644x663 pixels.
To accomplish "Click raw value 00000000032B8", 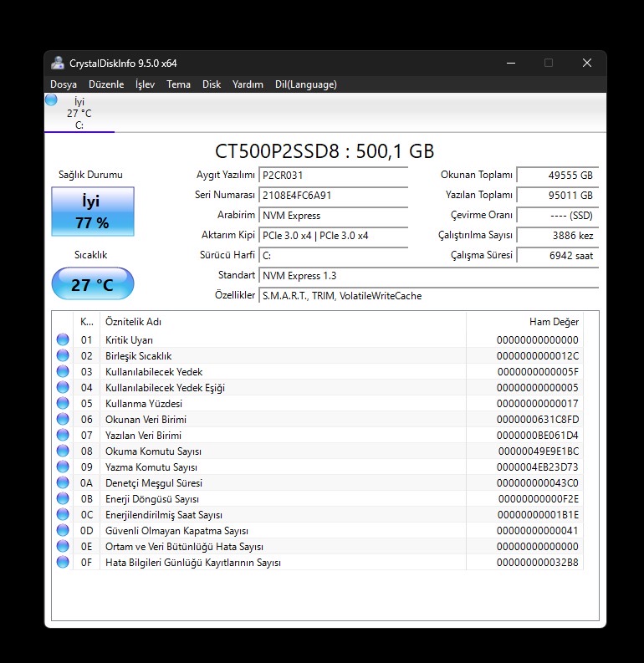I will [538, 563].
